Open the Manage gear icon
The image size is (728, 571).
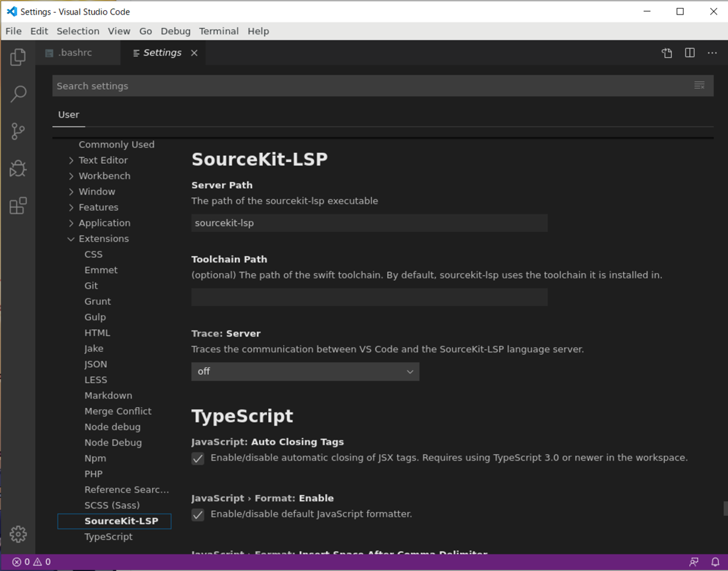pyautogui.click(x=18, y=534)
